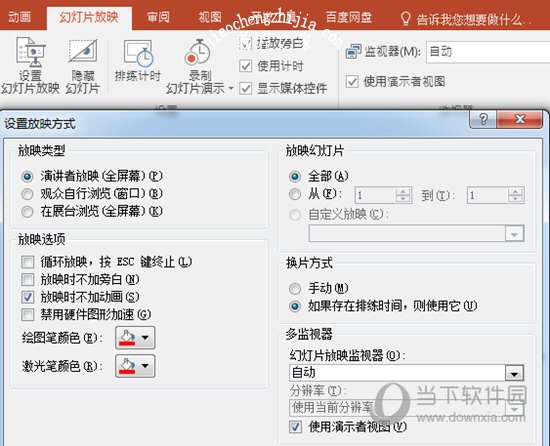Open the 激光笔颜色 color picker
This screenshot has height=446, width=550.
135,366
